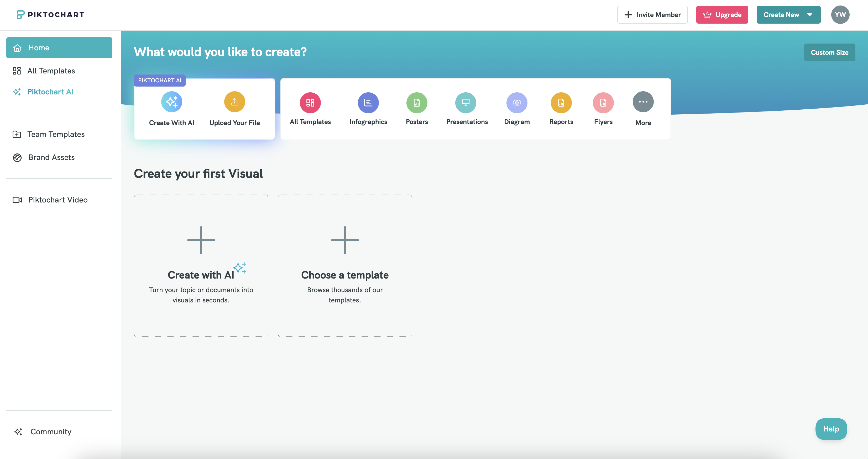Click the Choose a template card
Image resolution: width=868 pixels, height=459 pixels.
tap(345, 265)
